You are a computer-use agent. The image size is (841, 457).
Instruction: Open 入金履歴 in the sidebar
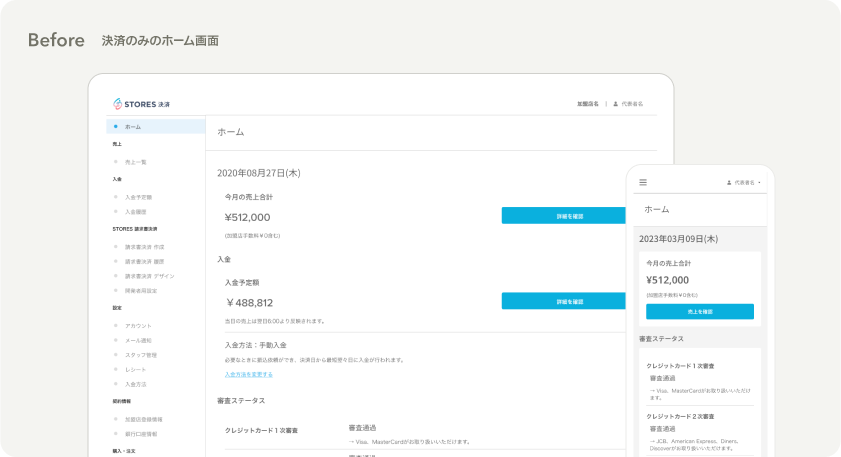coord(136,212)
